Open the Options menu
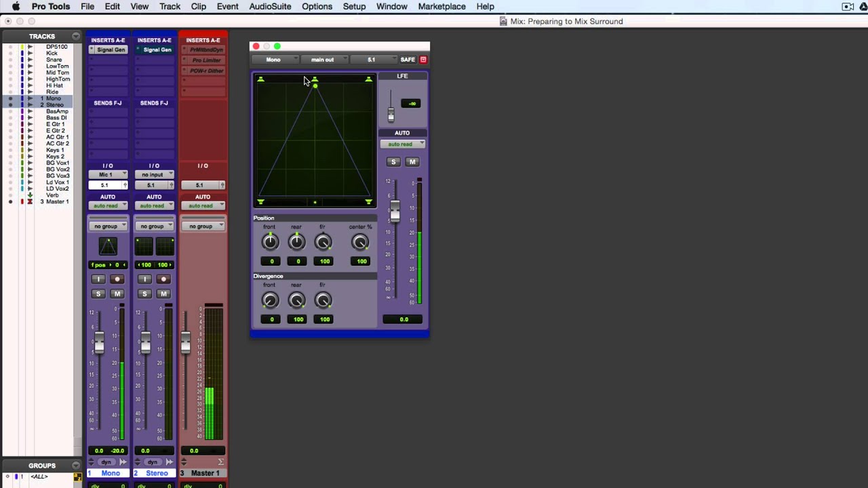Image resolution: width=868 pixels, height=488 pixels. tap(317, 6)
